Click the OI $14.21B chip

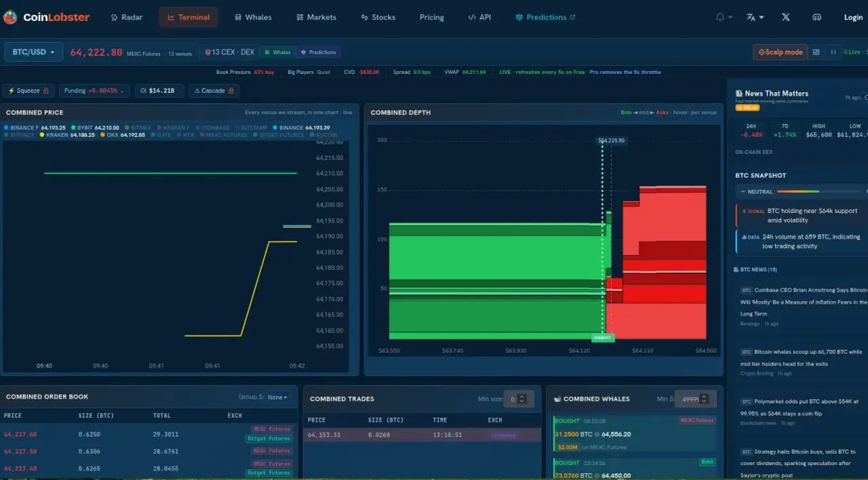coord(159,91)
